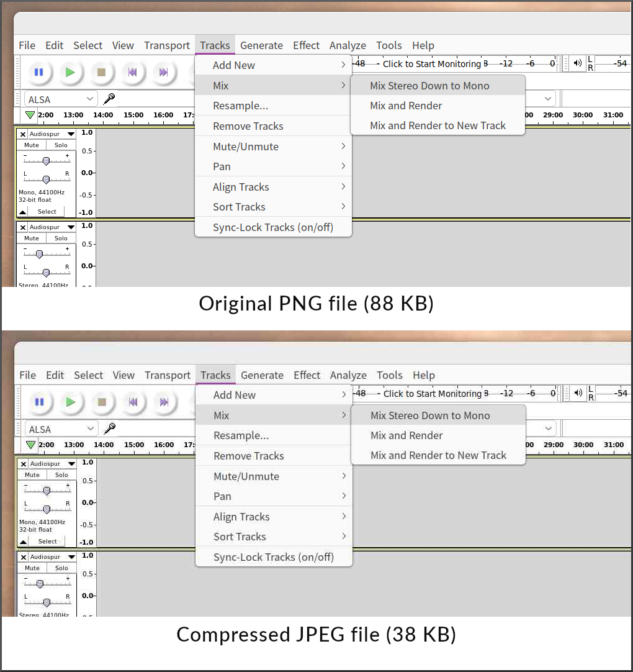Viewport: 633px width, 672px height.
Task: Mute the second Audiospur track in the JPEG screenshot
Action: pos(32,568)
